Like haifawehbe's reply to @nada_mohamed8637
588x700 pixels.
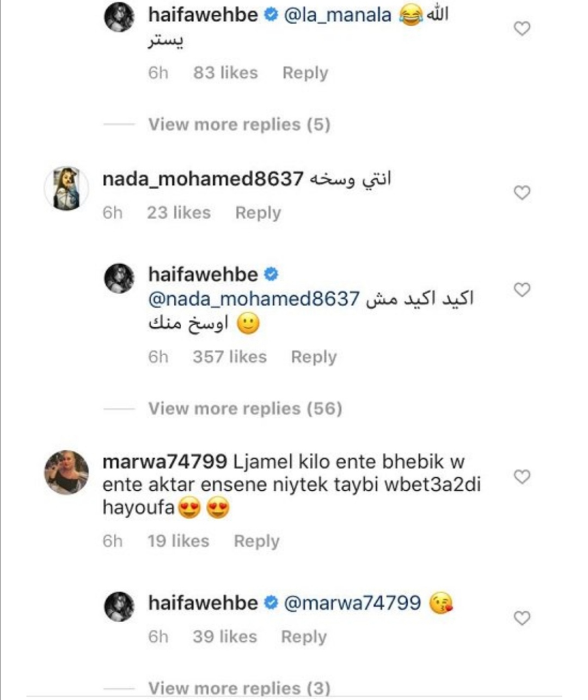click(522, 290)
